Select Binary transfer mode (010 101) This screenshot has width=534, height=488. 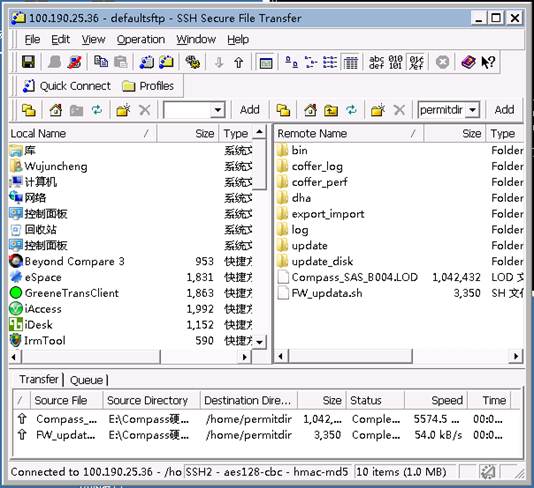(x=395, y=62)
